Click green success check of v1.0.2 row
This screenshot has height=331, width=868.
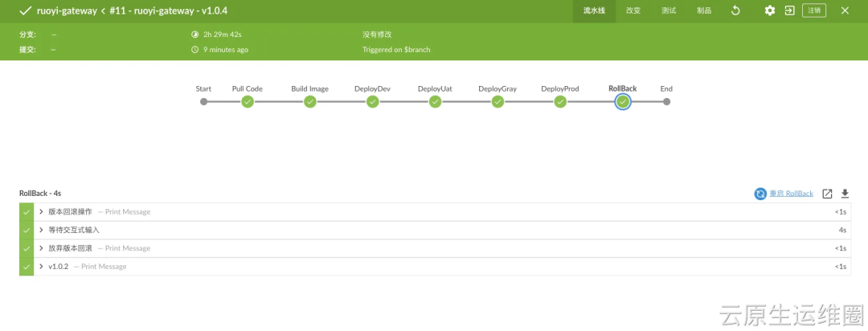coord(27,266)
